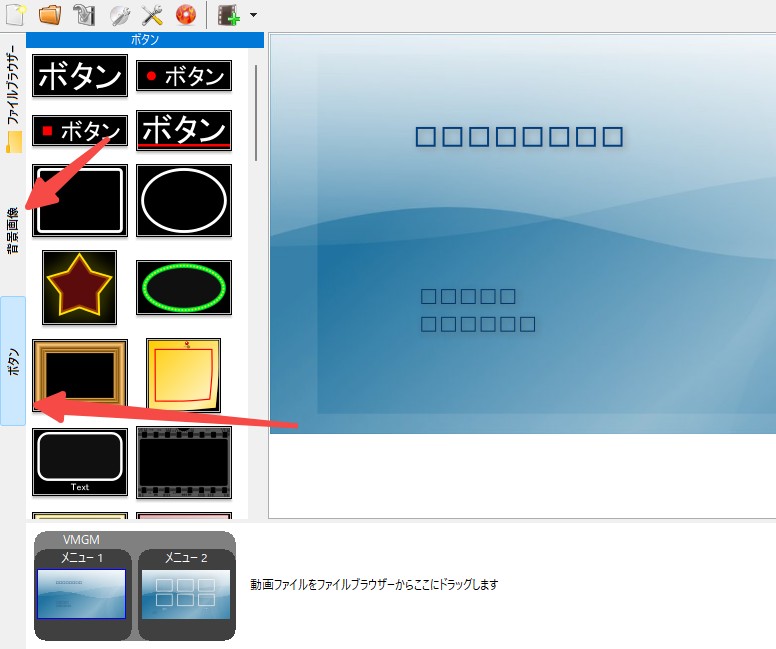Viewport: 776px width, 649px height.
Task: Pick the white rounded rectangle frame button
Action: tap(80, 200)
